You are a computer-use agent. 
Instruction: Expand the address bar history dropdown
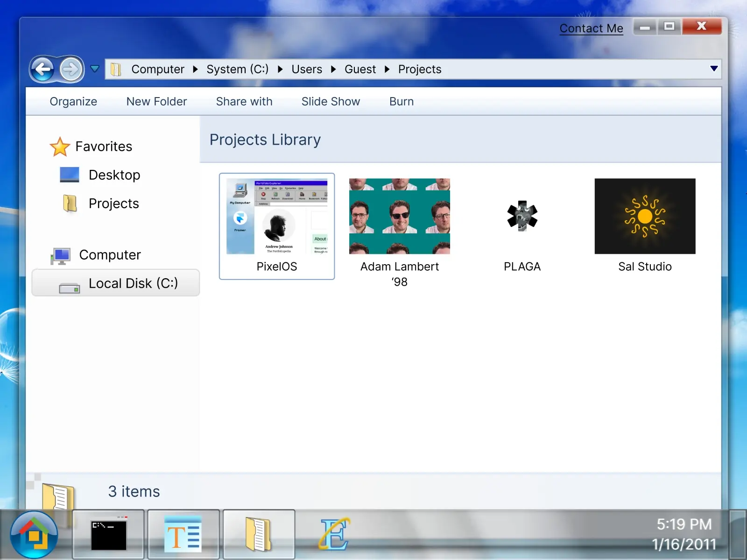click(714, 69)
